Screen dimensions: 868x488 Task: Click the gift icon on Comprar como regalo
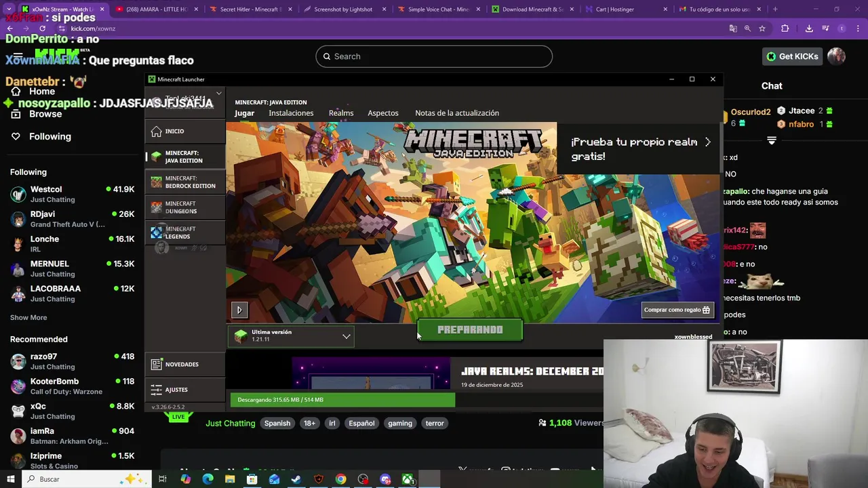(706, 310)
